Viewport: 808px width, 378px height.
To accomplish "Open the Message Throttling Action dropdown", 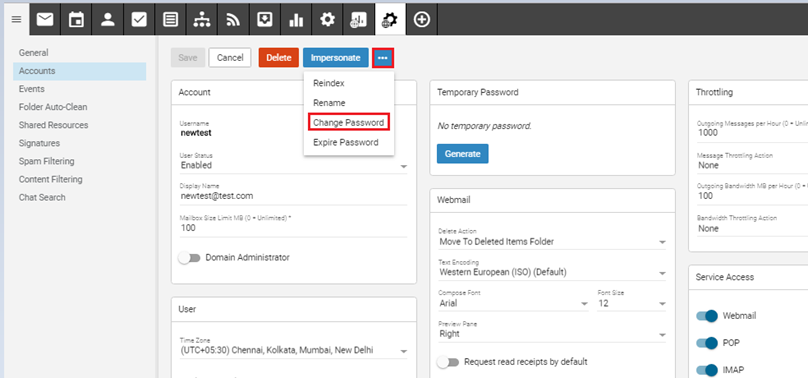I will click(x=752, y=165).
